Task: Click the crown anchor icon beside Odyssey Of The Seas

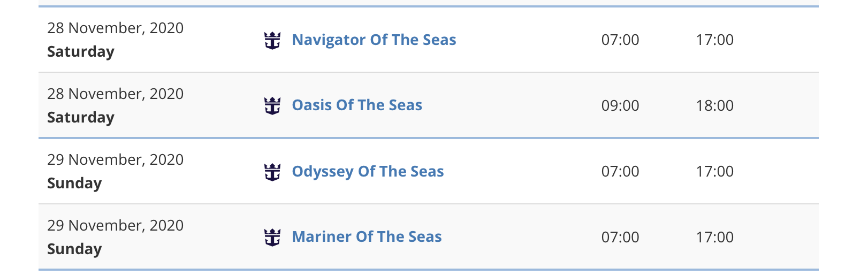Action: click(x=272, y=172)
